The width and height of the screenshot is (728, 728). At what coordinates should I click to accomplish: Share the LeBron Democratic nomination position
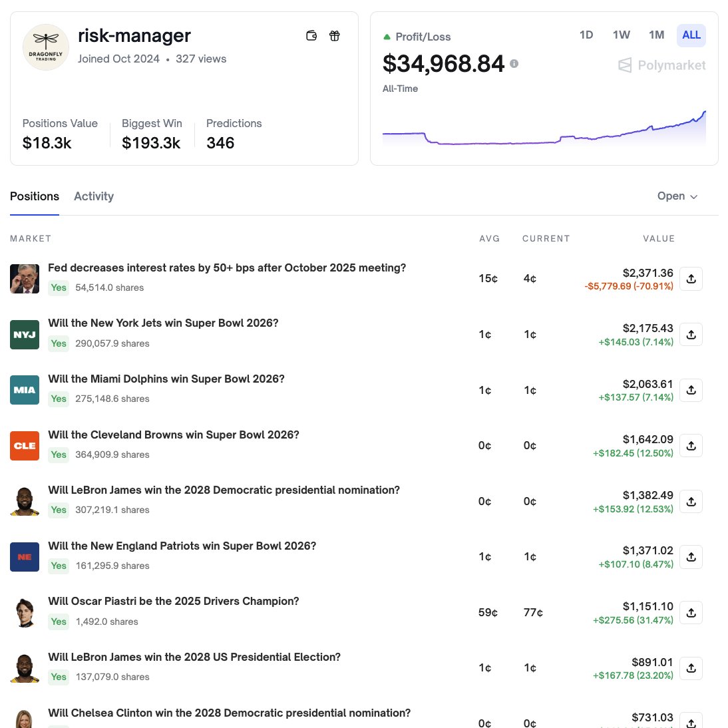(691, 502)
